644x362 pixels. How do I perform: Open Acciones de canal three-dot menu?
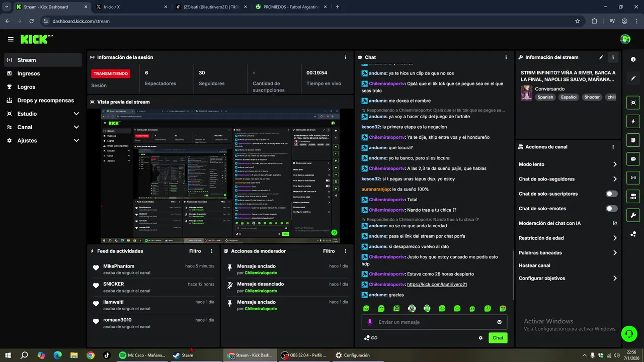coord(613,147)
